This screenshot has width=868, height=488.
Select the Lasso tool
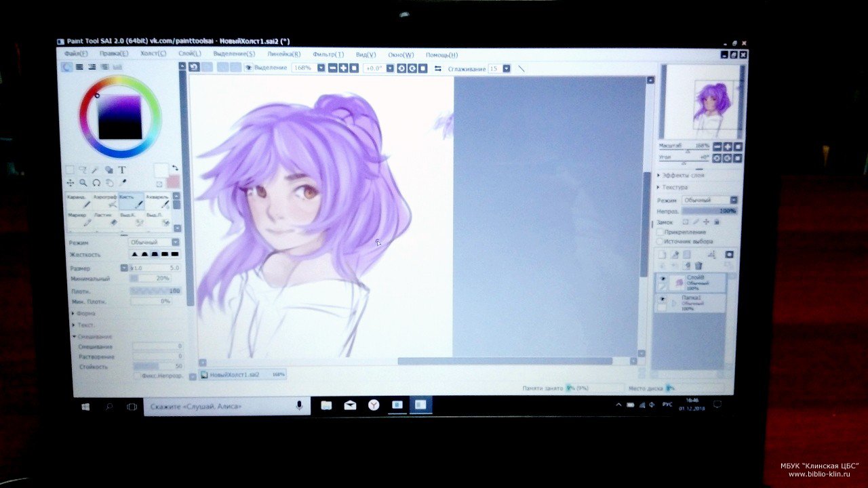click(83, 170)
